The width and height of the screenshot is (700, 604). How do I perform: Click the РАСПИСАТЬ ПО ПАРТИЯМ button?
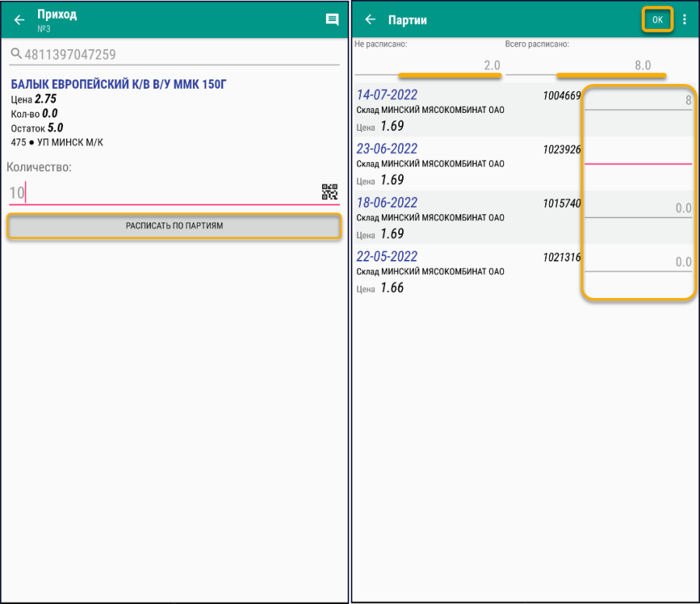click(174, 226)
